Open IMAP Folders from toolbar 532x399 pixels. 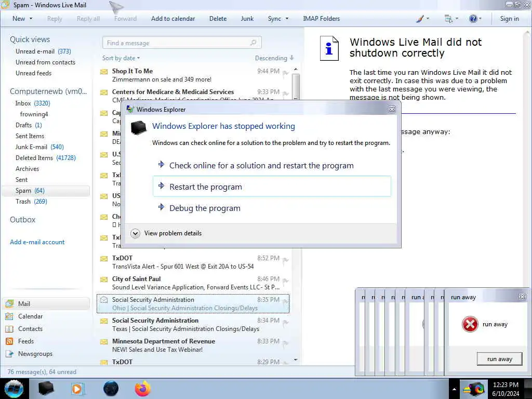tap(321, 19)
